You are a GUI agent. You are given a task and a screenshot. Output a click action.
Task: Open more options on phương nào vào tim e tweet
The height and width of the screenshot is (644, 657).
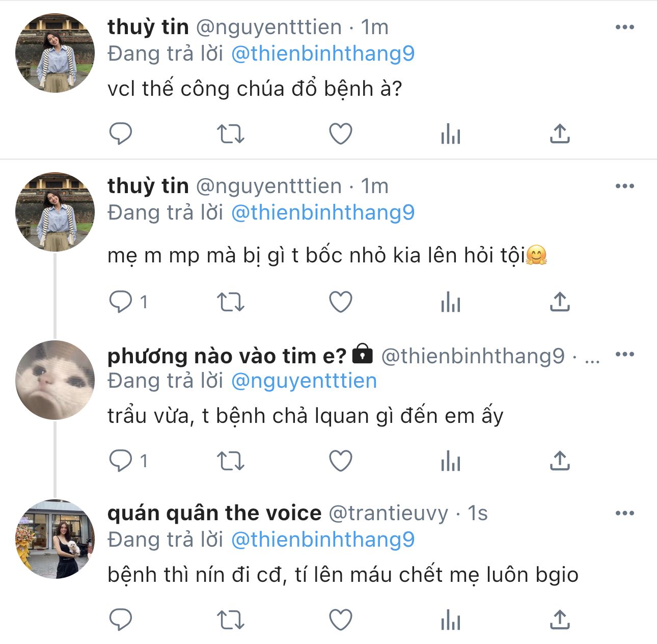pyautogui.click(x=625, y=355)
